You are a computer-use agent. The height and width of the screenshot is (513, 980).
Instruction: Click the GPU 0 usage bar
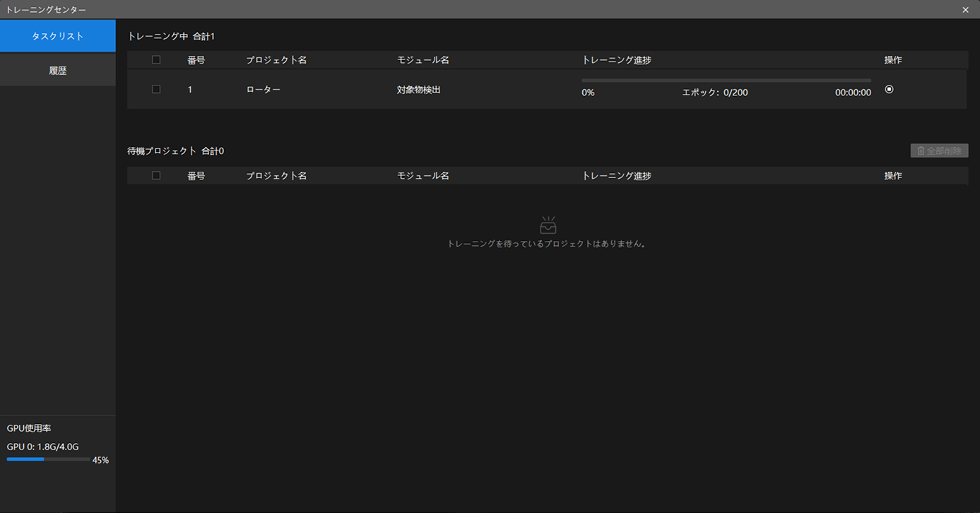[x=48, y=459]
